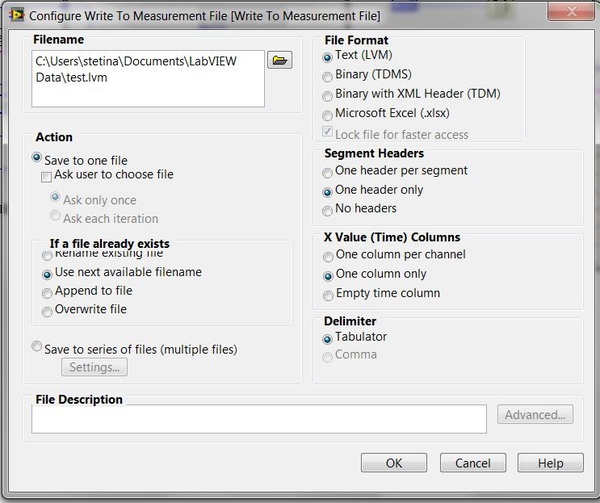Enable the Ask user to choose file checkbox
The height and width of the screenshot is (503, 600).
46,177
